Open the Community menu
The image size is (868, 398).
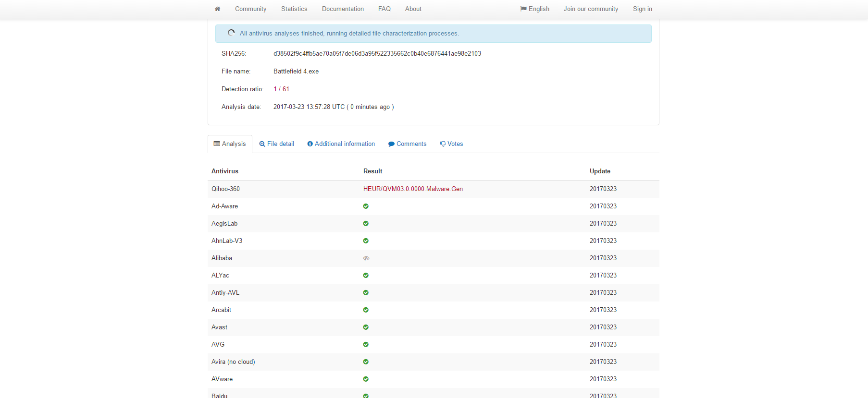pos(250,9)
